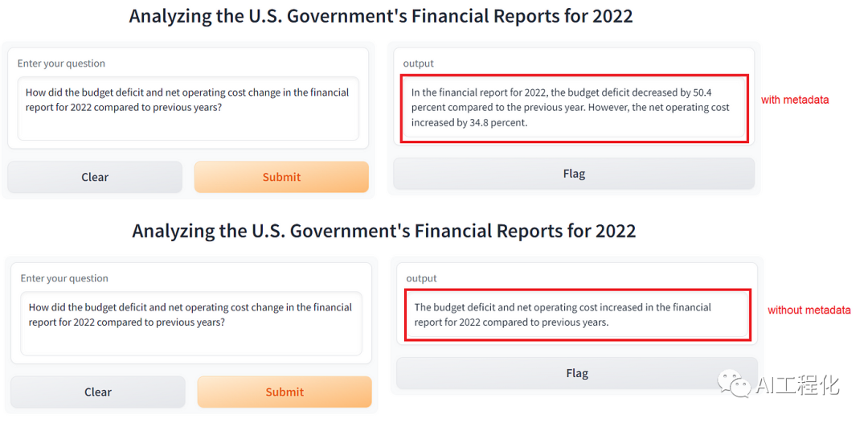This screenshot has width=868, height=423.
Task: Click the upper Clear button
Action: click(95, 177)
